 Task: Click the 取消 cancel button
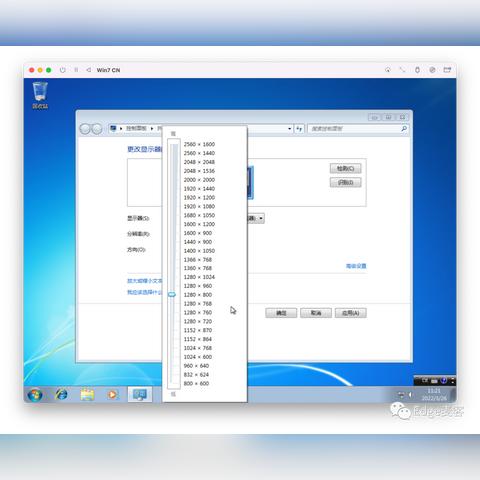(316, 313)
